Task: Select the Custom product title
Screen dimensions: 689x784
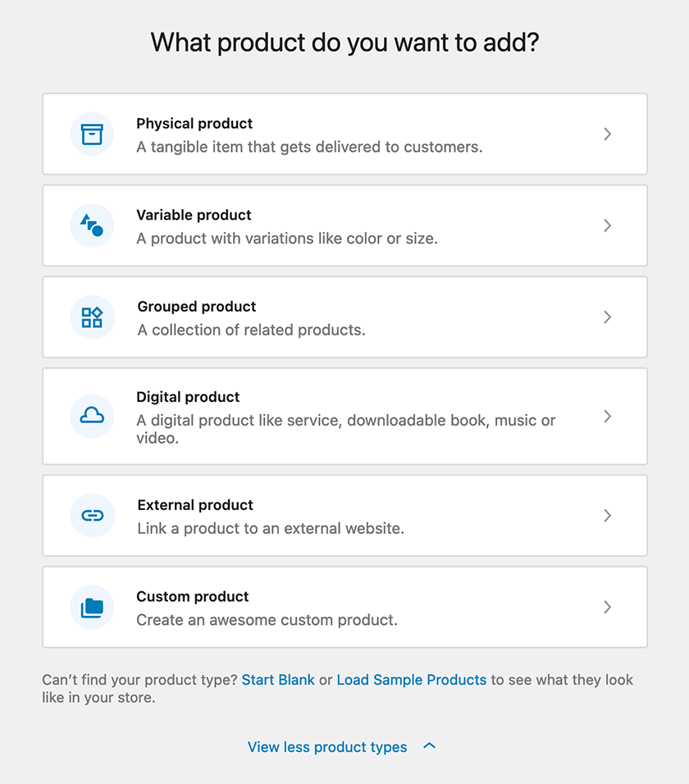Action: 193,597
